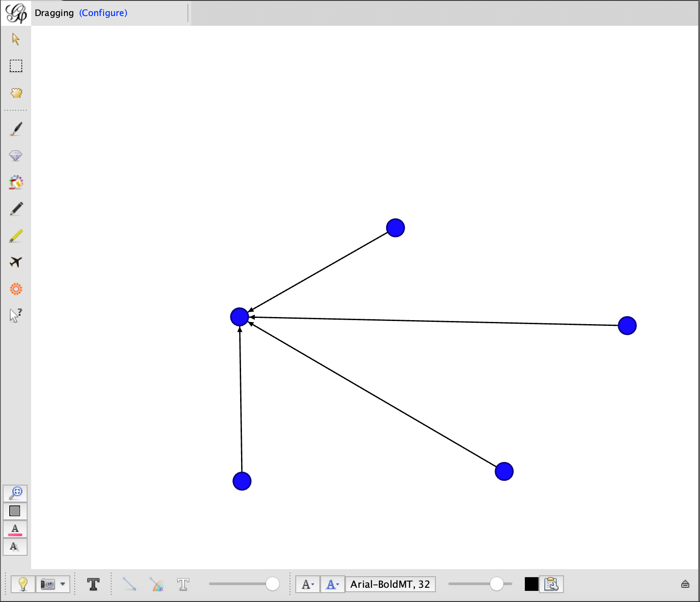Screen dimensions: 700x602
Task: Click the blue Configure link
Action: (103, 13)
